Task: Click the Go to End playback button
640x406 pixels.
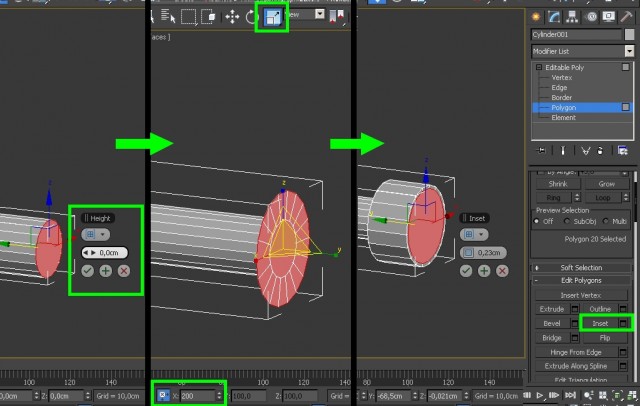Action: pyautogui.click(x=570, y=395)
